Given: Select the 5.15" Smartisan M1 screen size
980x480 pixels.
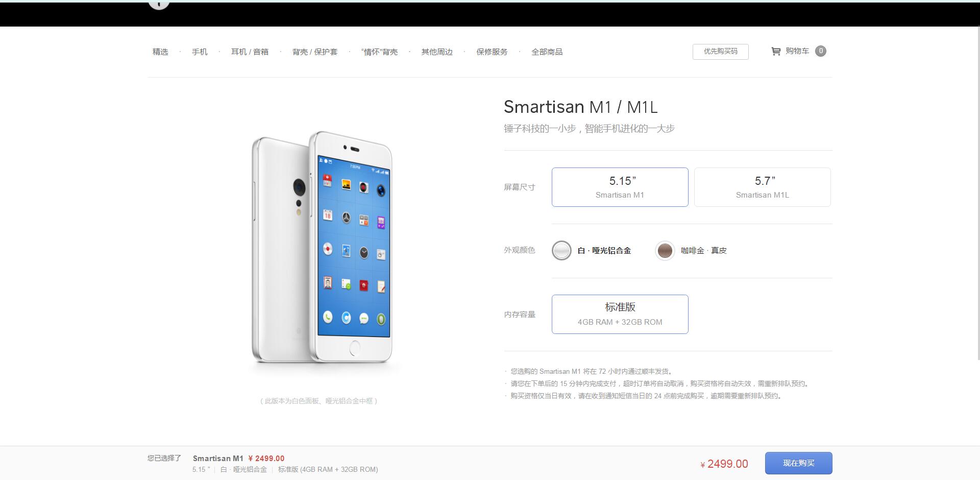Looking at the screenshot, I should [620, 187].
